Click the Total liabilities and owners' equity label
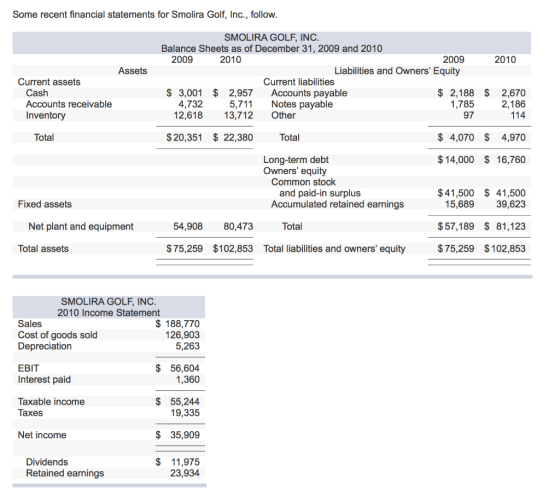This screenshot has height=495, width=560. click(334, 249)
